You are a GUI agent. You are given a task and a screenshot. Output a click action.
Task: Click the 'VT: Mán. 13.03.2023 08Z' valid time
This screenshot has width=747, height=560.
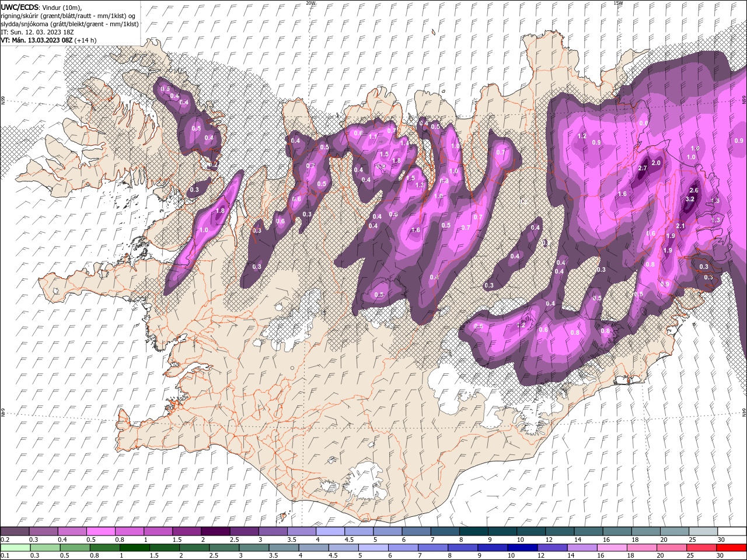click(37, 40)
